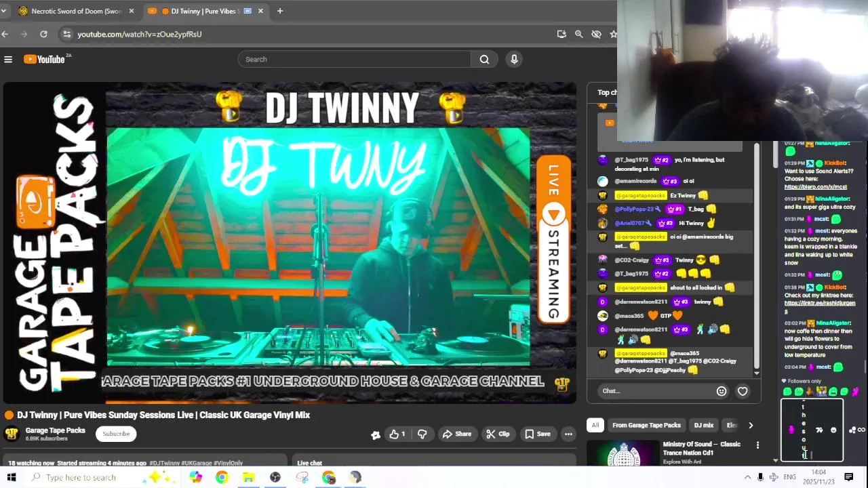Open a new browser tab
Image resolution: width=868 pixels, height=488 pixels.
pyautogui.click(x=280, y=11)
